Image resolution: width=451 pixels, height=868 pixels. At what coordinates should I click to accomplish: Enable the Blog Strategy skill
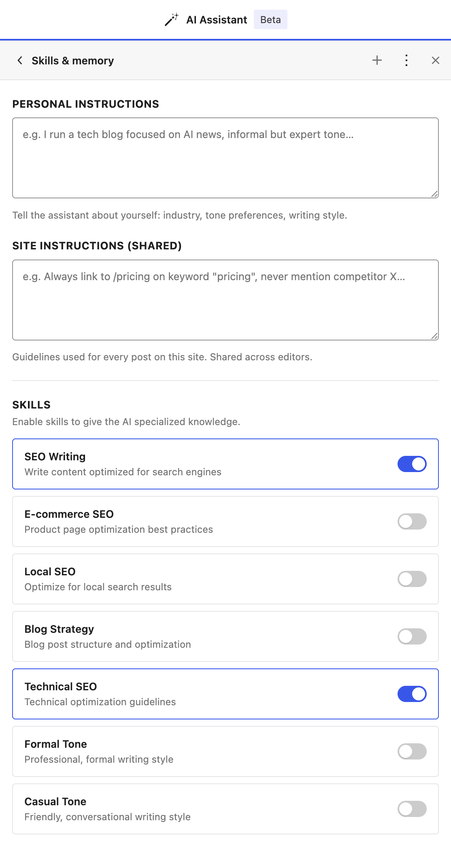(x=412, y=636)
